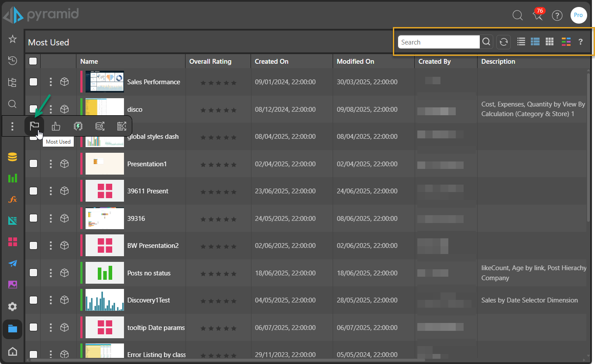Viewport: 595px width, 364px height.
Task: Select the checkbox beside Presentation1
Action: [x=33, y=164]
